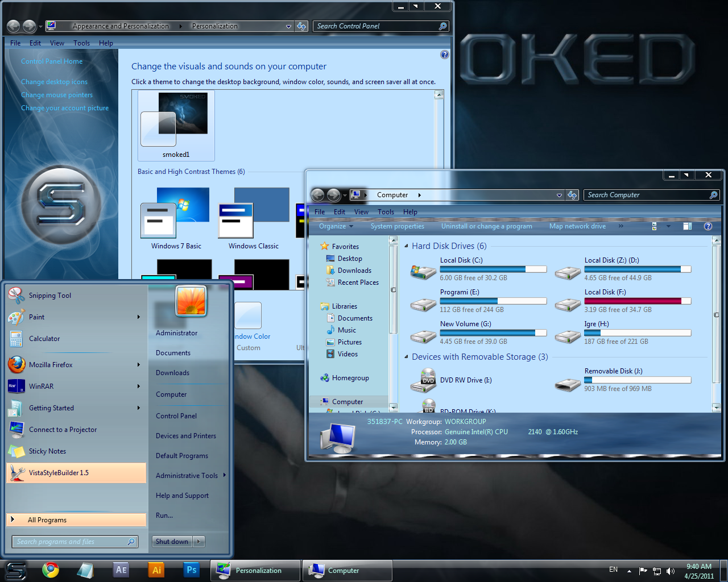Click System properties toolbar button

pyautogui.click(x=398, y=226)
